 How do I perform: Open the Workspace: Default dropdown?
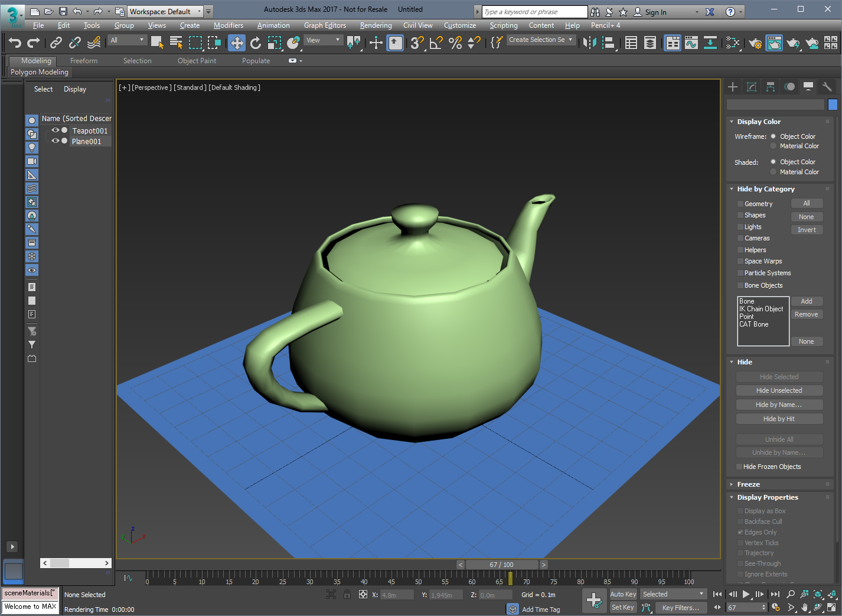[x=165, y=11]
